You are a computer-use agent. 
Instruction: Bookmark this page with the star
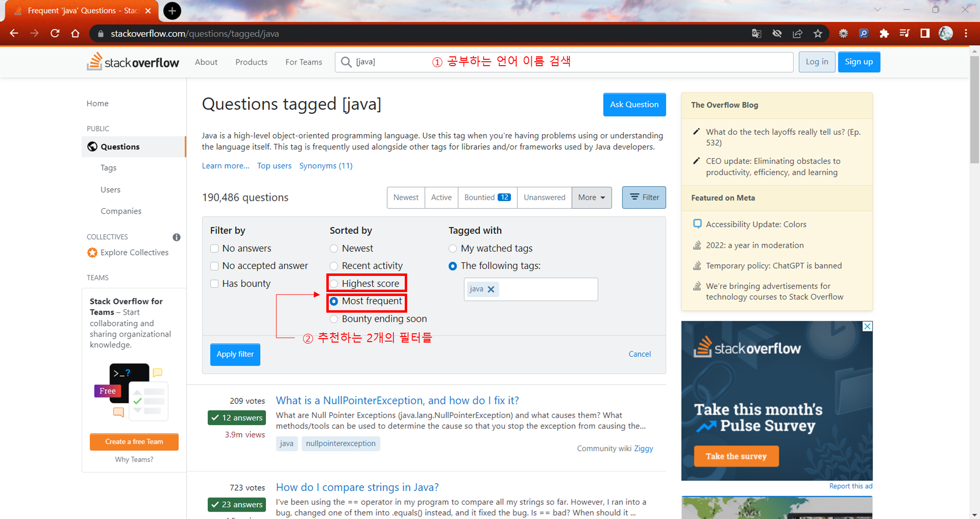tap(818, 33)
